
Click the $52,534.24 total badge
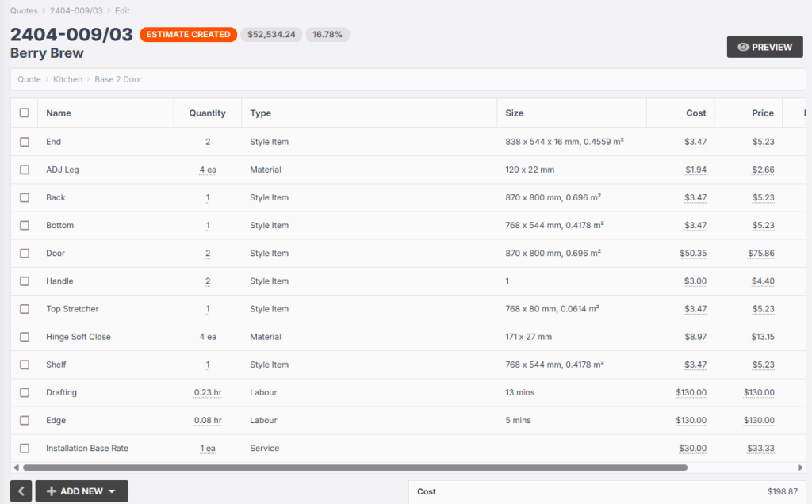click(271, 35)
